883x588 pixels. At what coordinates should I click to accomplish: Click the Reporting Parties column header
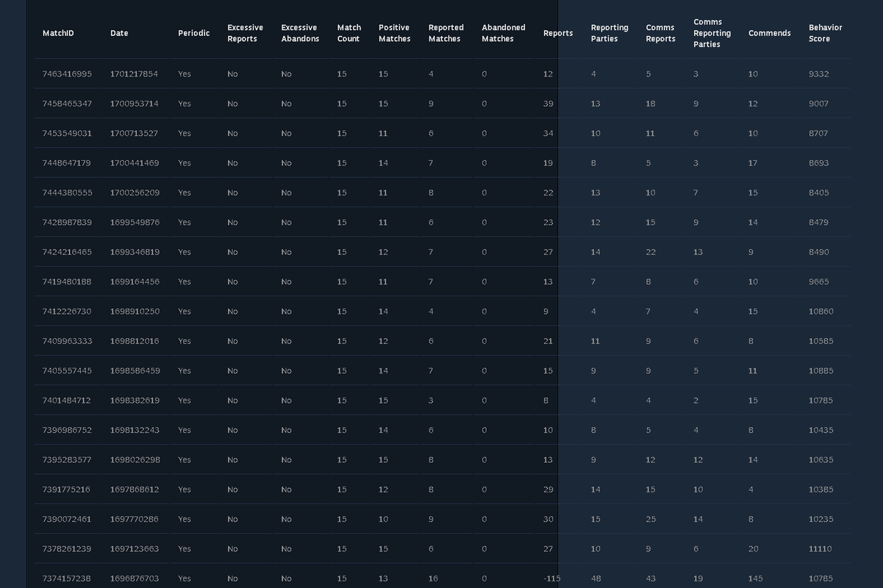609,33
